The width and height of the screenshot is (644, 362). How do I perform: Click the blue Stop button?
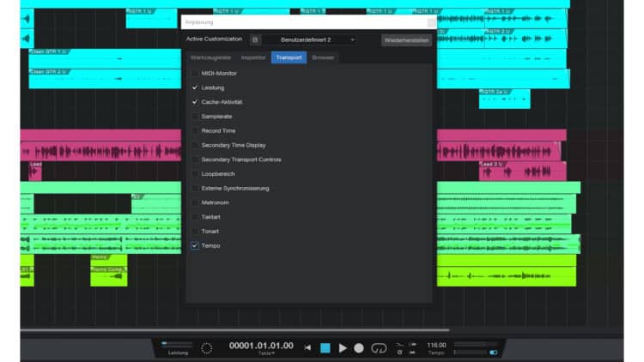325,348
